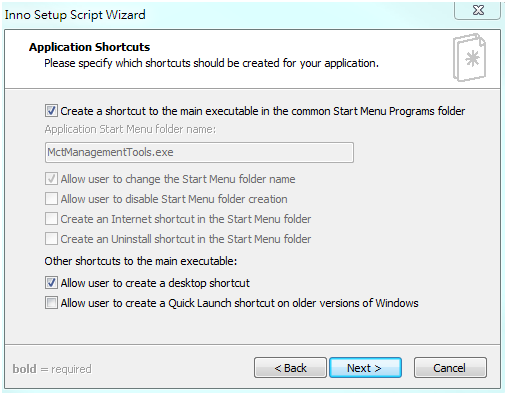Click the wizard document icon in header
This screenshot has height=395, width=507.
coord(469,57)
